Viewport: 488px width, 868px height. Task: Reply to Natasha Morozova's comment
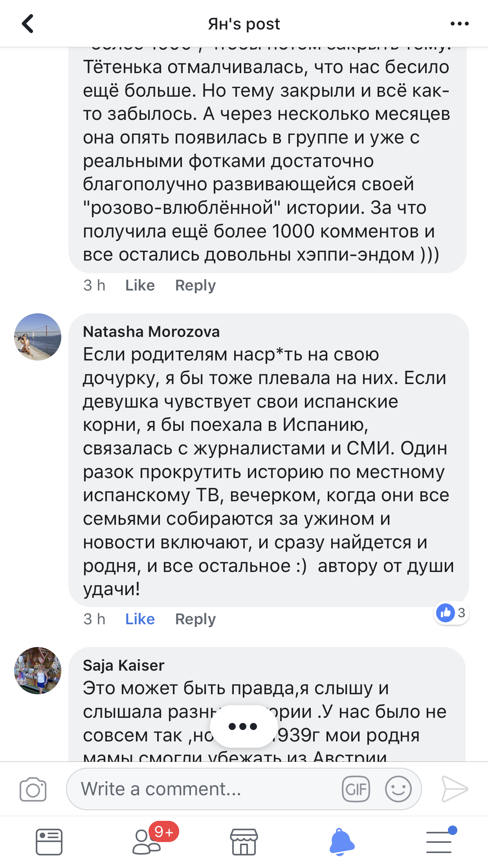195,619
